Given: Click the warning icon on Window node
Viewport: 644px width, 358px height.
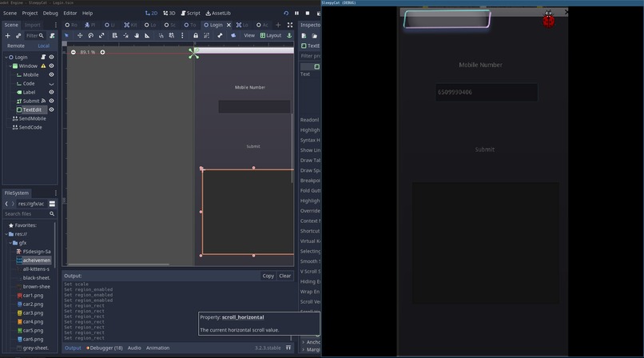Looking at the screenshot, I should 43,66.
